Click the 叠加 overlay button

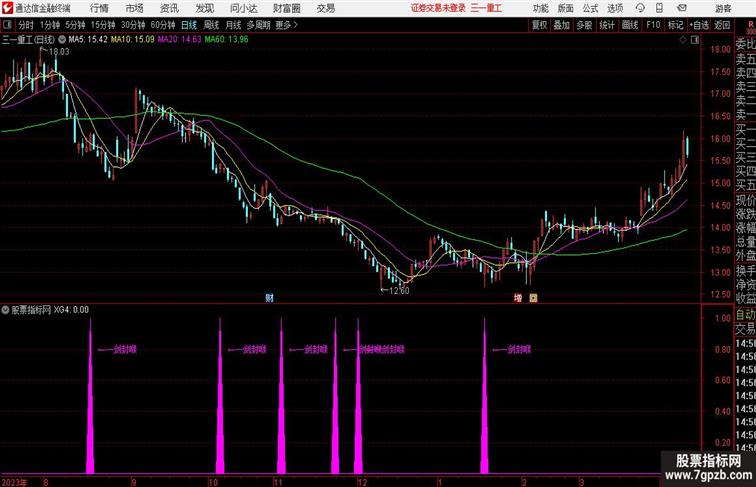pyautogui.click(x=562, y=25)
